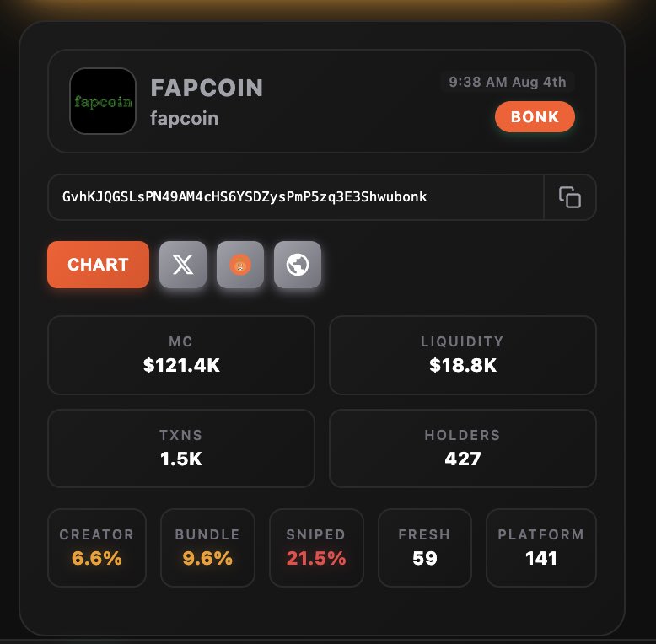Click the Creator 6.6% tile

tap(97, 548)
